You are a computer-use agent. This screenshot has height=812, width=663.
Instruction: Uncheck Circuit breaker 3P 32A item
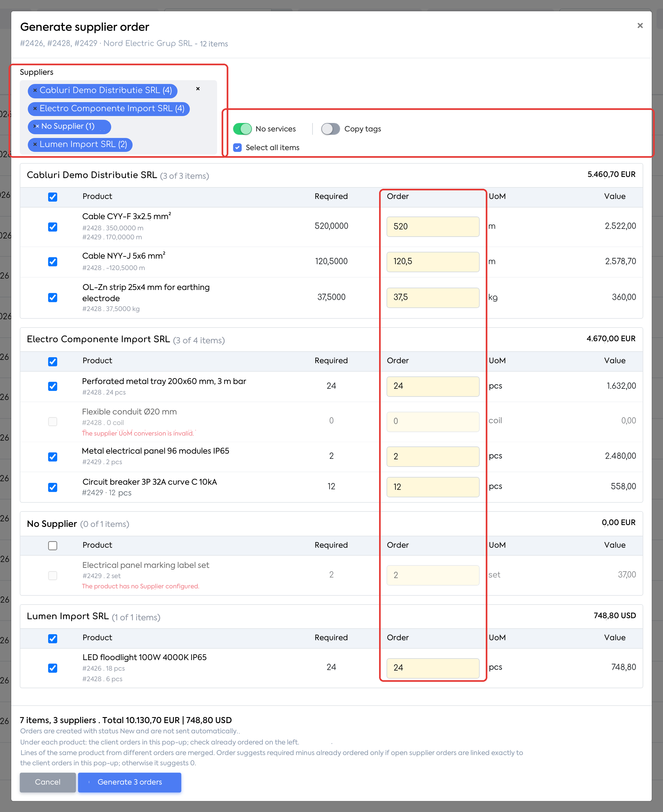[53, 487]
